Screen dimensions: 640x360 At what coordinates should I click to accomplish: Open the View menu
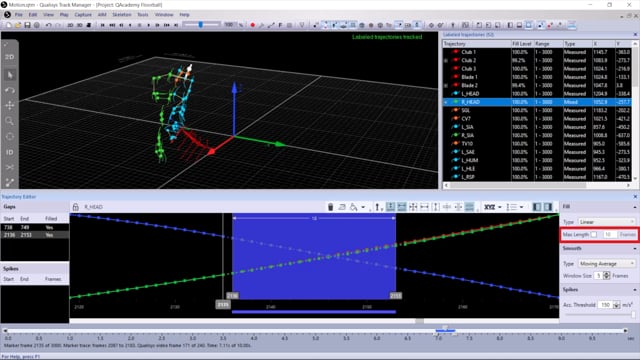[x=48, y=15]
